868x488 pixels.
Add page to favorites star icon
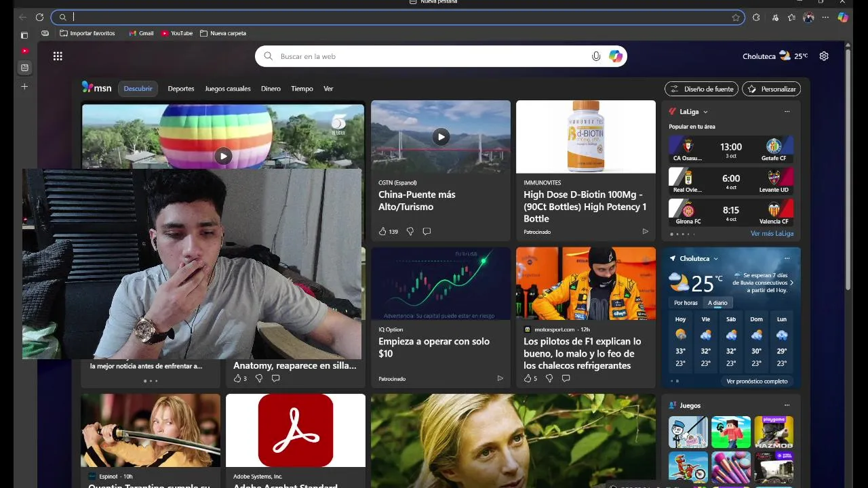coord(736,18)
